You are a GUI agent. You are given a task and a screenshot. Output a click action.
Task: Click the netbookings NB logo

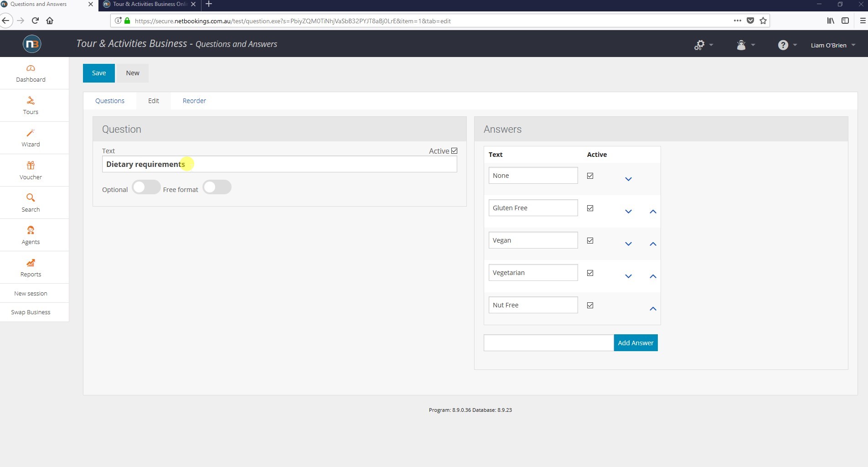coord(32,44)
